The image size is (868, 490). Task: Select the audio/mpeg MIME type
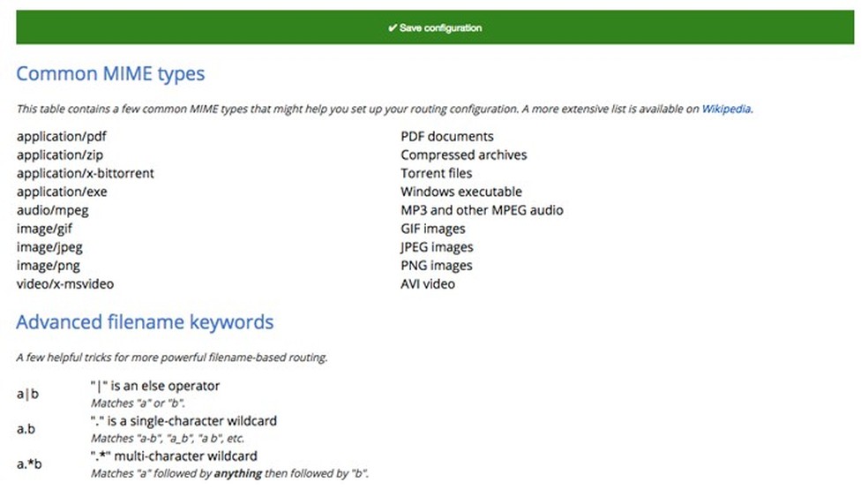pyautogui.click(x=52, y=210)
